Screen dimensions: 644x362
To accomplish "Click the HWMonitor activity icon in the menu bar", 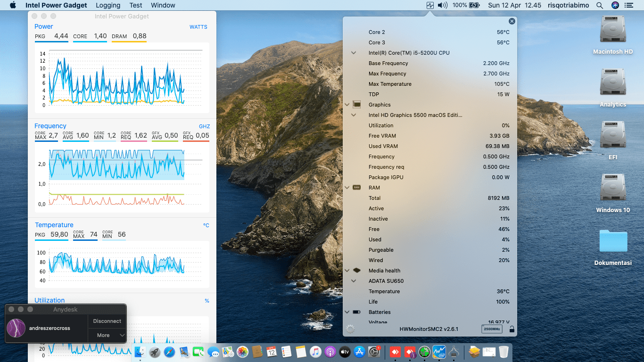I will click(x=430, y=5).
